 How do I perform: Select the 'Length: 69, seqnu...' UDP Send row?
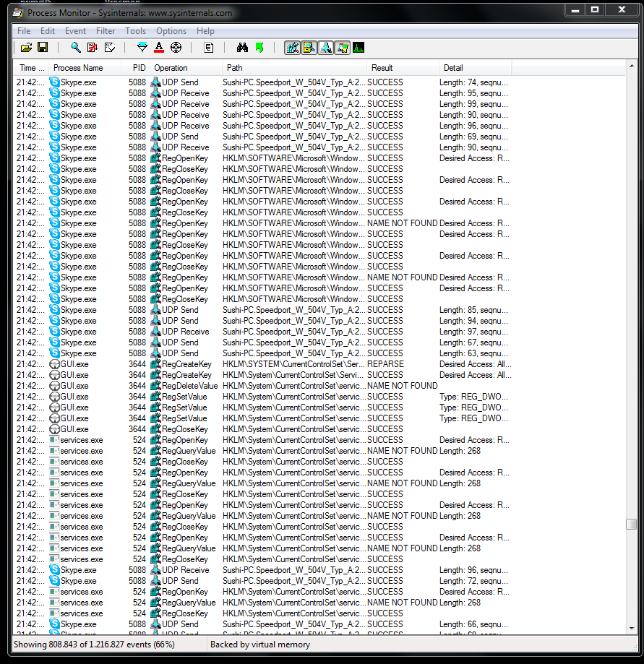[262, 137]
